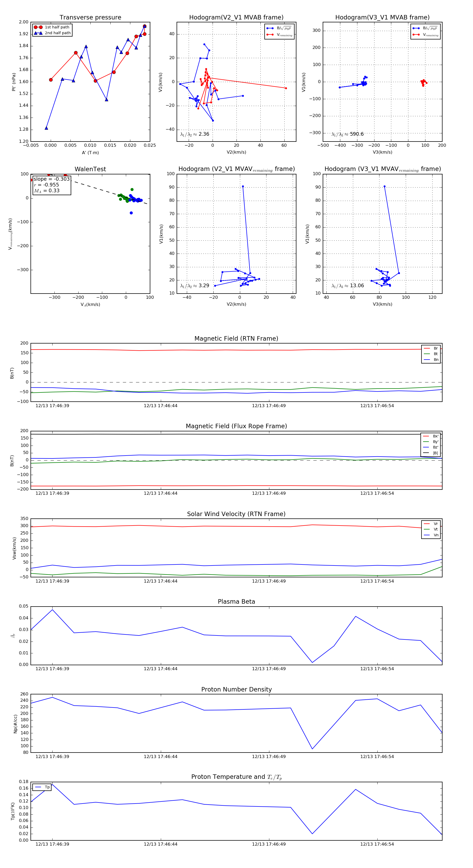
Task: Click the "Proton Number Density" title
Action: tap(236, 689)
